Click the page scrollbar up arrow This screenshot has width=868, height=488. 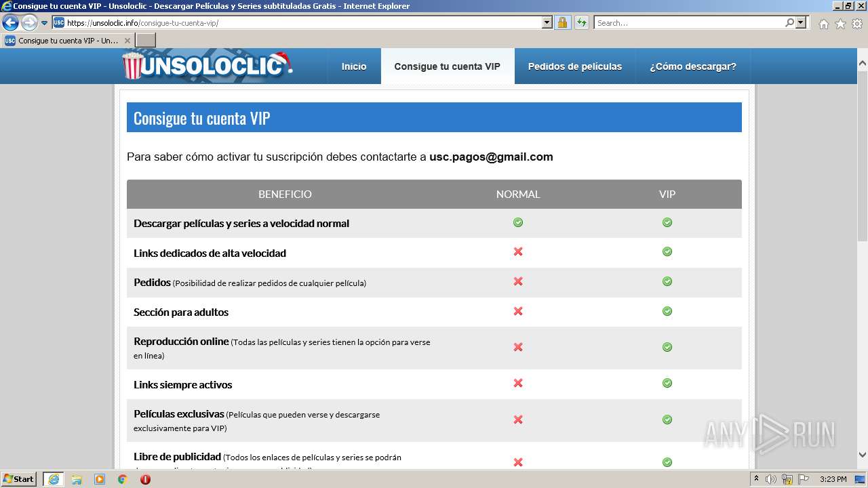click(863, 63)
